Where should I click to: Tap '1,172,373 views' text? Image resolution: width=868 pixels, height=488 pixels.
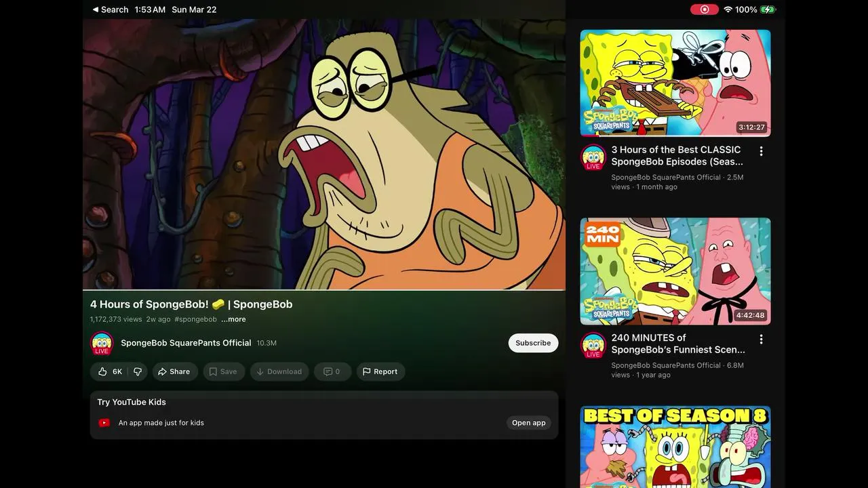click(x=116, y=319)
